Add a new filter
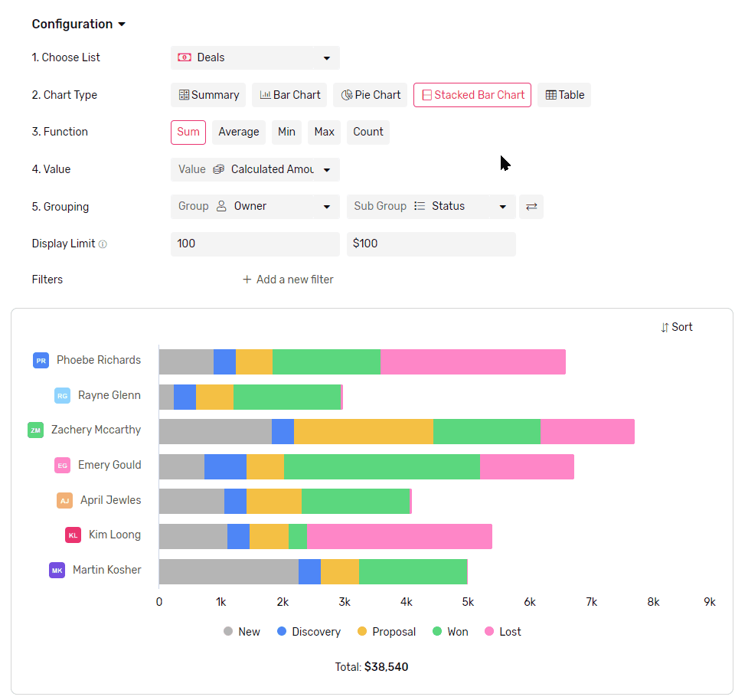Image resolution: width=735 pixels, height=700 pixels. point(288,280)
